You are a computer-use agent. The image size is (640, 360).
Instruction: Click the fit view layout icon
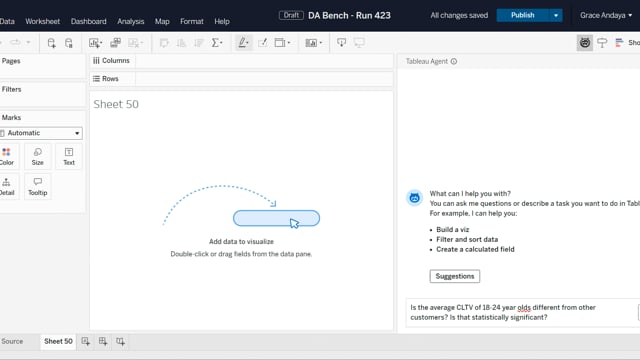pos(280,42)
